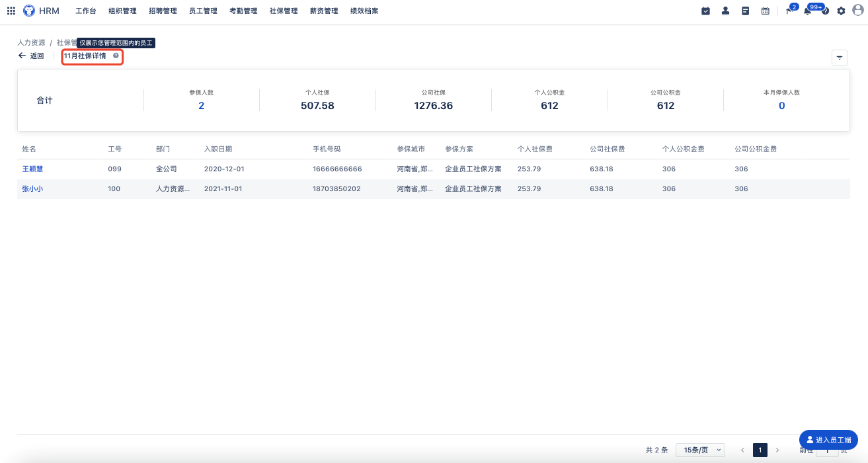
Task: Open the 15条/页 page size dropdown
Action: point(700,450)
